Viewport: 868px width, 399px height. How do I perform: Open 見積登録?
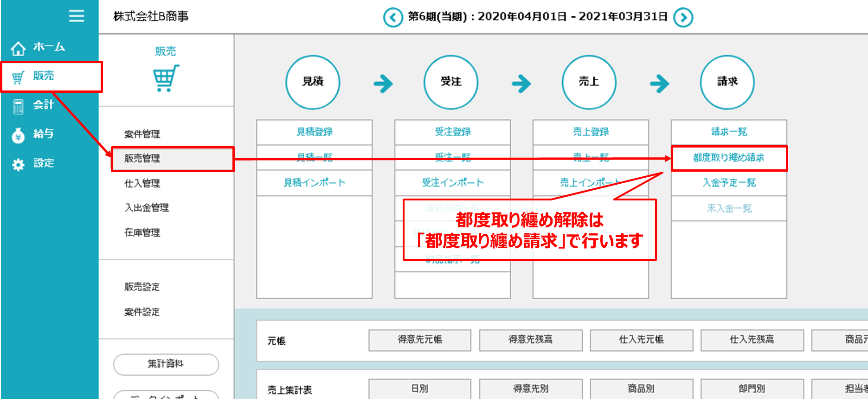(315, 132)
